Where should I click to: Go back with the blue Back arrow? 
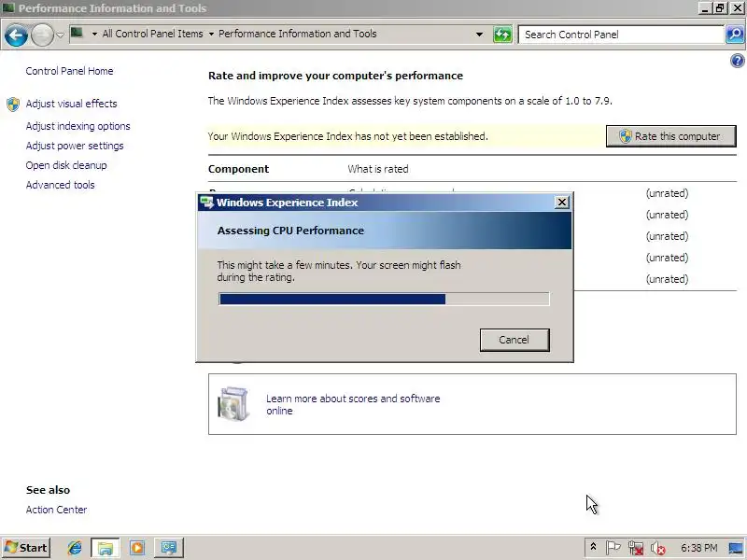tap(16, 35)
